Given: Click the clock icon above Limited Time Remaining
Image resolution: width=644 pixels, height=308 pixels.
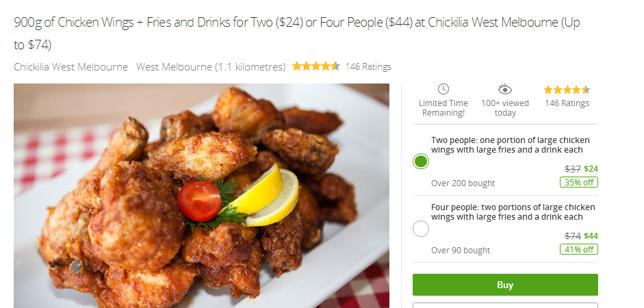Looking at the screenshot, I should coord(443,89).
